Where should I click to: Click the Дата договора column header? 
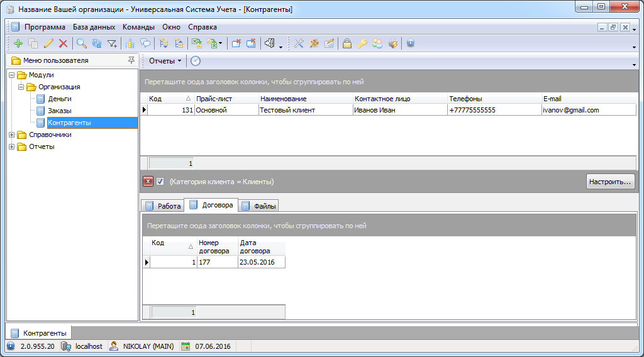[262, 246]
